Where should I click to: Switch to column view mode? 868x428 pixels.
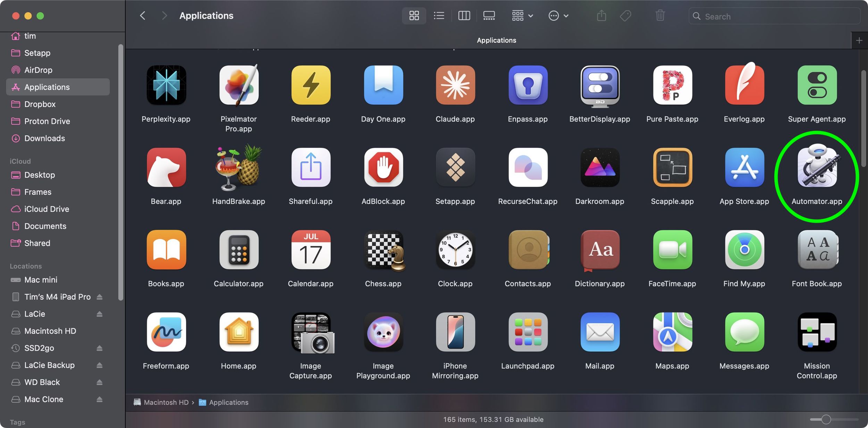point(464,16)
